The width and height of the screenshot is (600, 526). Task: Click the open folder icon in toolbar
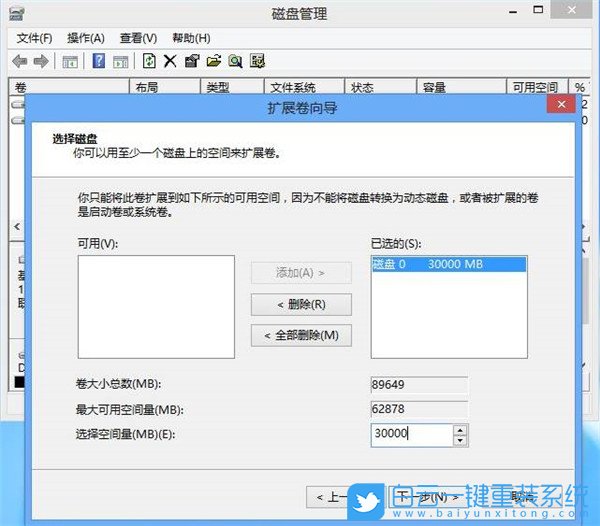(214, 61)
